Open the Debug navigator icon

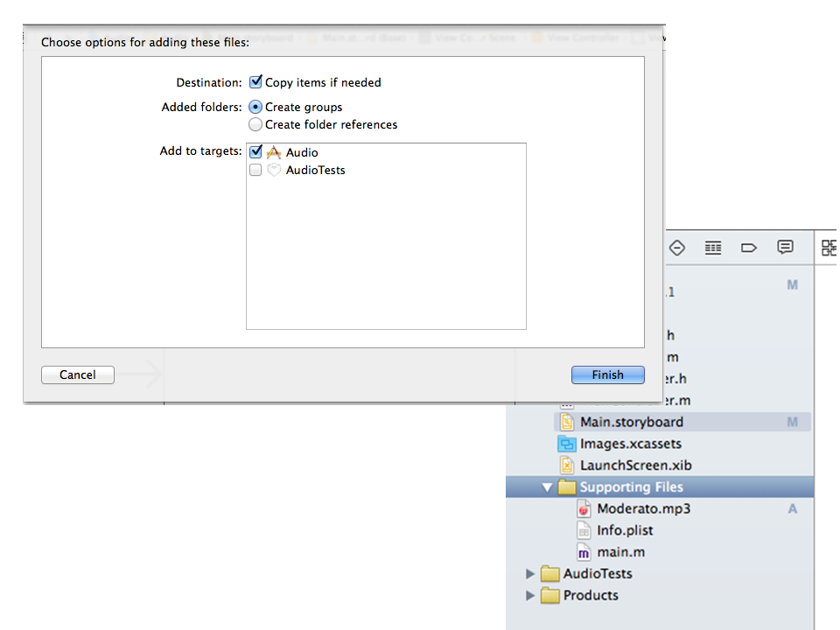(x=713, y=248)
